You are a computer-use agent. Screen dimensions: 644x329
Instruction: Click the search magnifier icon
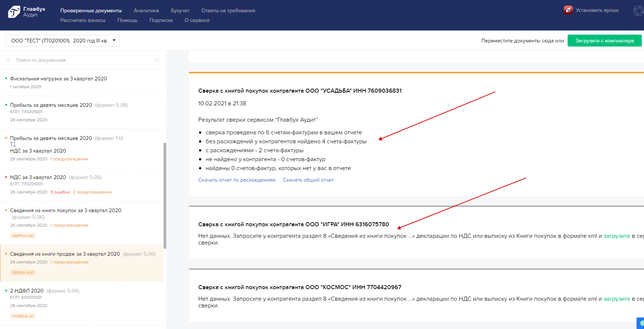tap(8, 60)
